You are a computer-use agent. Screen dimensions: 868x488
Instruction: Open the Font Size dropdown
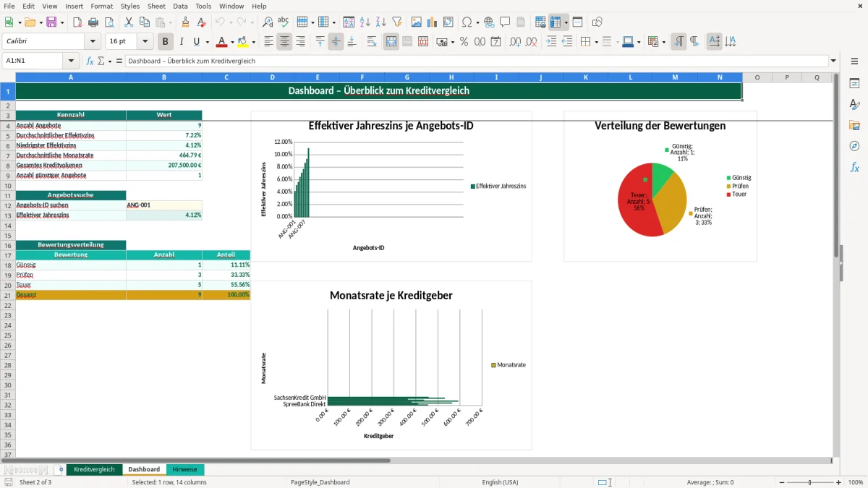coord(145,42)
